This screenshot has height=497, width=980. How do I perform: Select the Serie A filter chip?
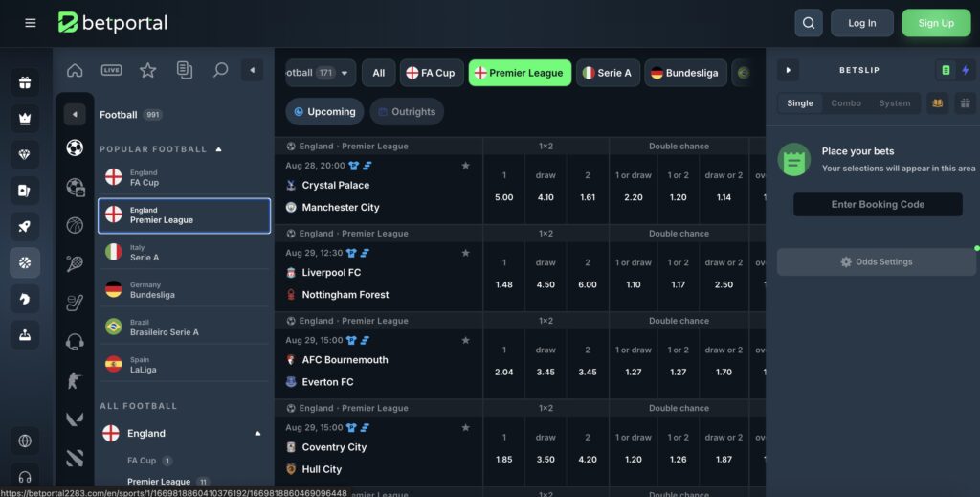pos(608,73)
